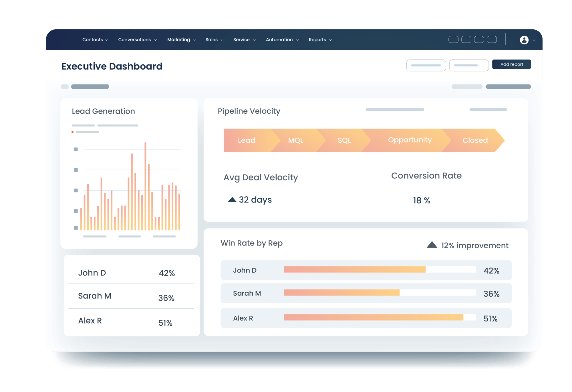The image size is (572, 392).
Task: Select the Sarah M row in left table
Action: click(x=131, y=296)
